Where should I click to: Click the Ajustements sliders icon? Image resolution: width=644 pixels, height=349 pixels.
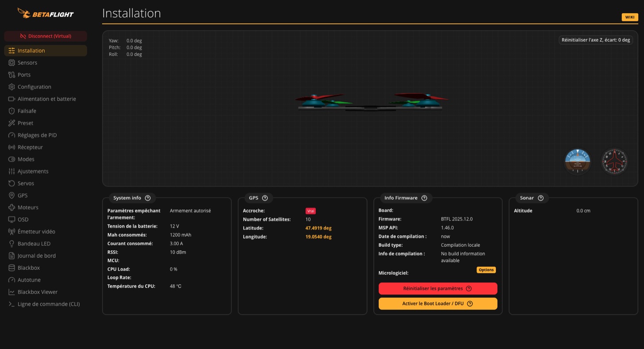(x=11, y=171)
